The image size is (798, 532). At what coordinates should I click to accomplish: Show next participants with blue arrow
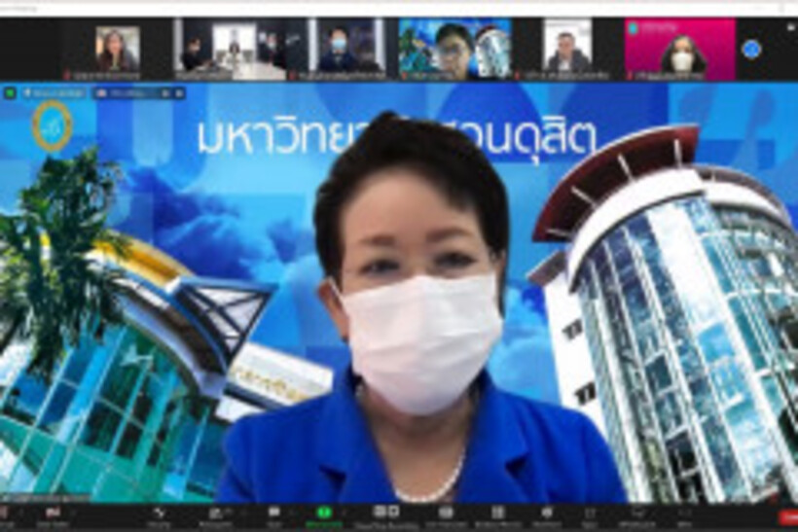tap(751, 50)
